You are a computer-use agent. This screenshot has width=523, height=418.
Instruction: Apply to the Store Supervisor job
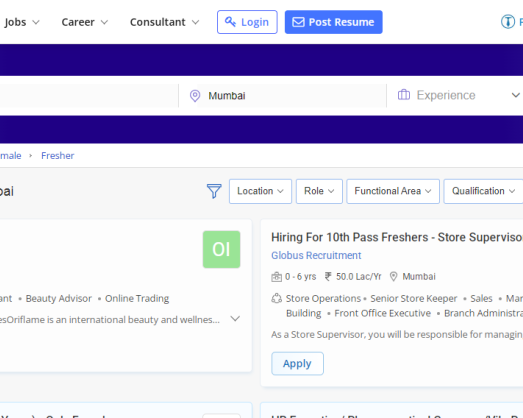coord(297,364)
